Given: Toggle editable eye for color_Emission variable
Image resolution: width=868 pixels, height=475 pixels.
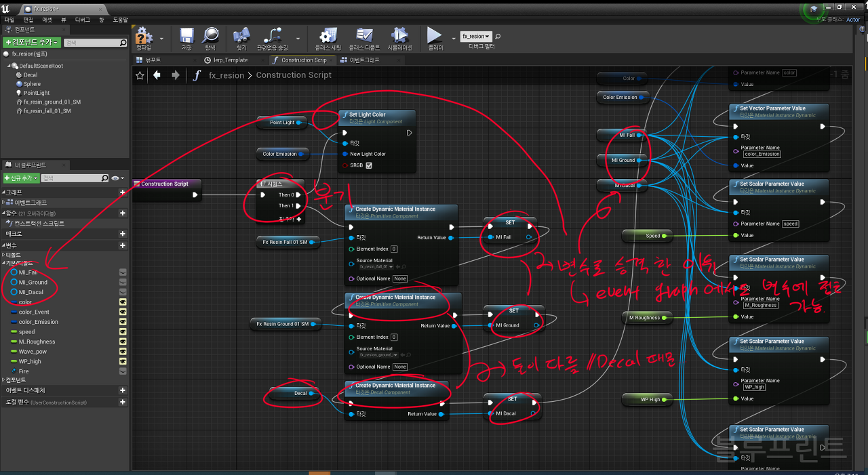Looking at the screenshot, I should tap(123, 322).
